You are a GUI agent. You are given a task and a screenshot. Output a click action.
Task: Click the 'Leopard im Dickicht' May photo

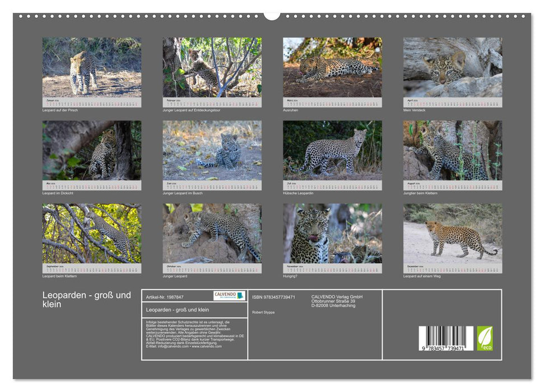92,150
